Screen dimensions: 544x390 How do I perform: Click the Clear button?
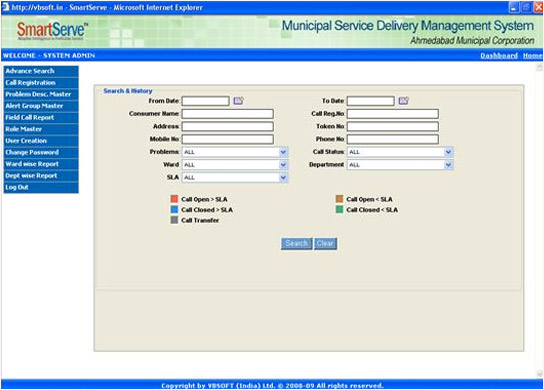pyautogui.click(x=325, y=244)
